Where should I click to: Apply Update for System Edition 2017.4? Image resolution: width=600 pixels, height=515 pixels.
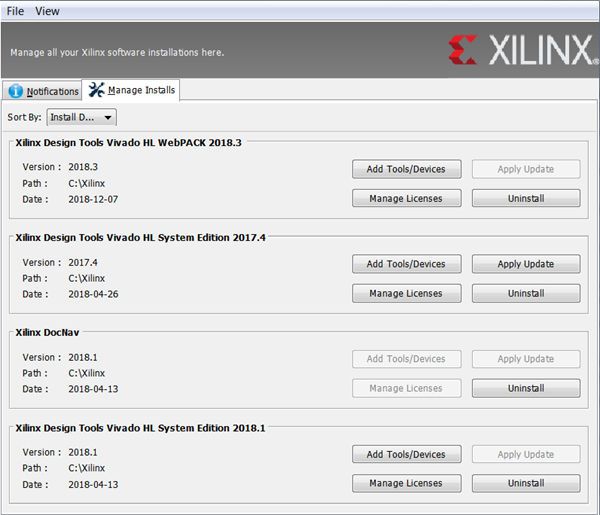click(x=526, y=264)
